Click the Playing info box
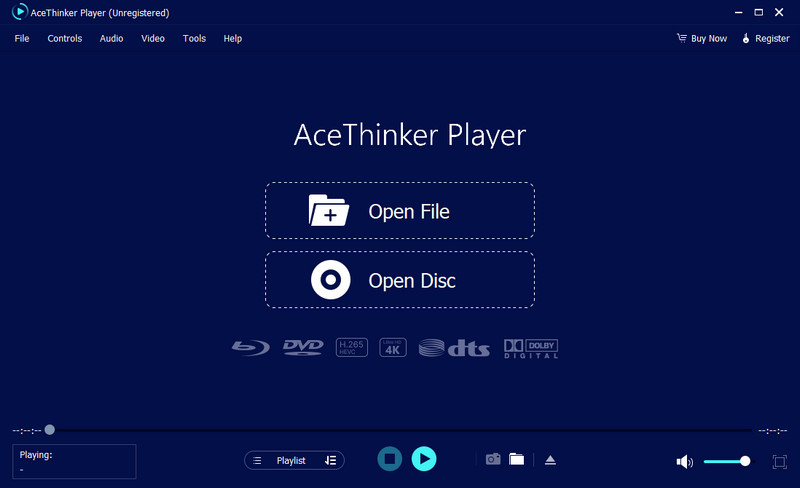This screenshot has height=488, width=800. tap(74, 461)
